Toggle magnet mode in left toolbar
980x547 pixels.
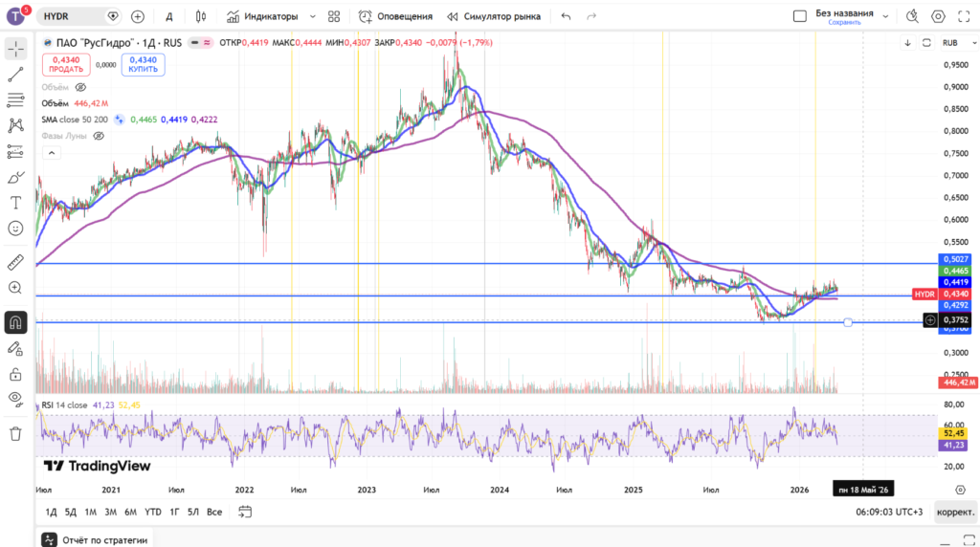(15, 323)
